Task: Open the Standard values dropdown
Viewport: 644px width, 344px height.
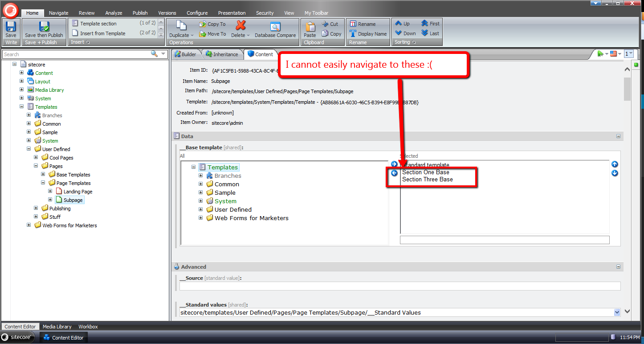Action: (617, 312)
